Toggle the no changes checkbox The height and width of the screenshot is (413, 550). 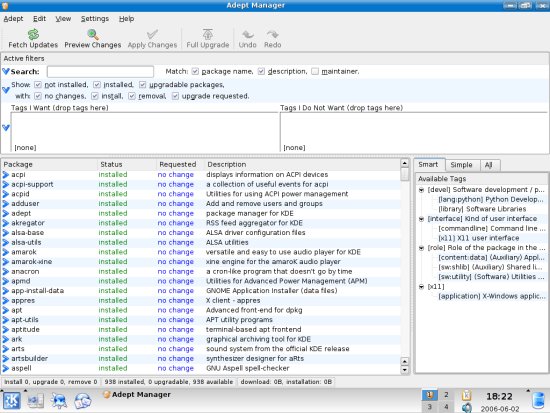[38, 96]
